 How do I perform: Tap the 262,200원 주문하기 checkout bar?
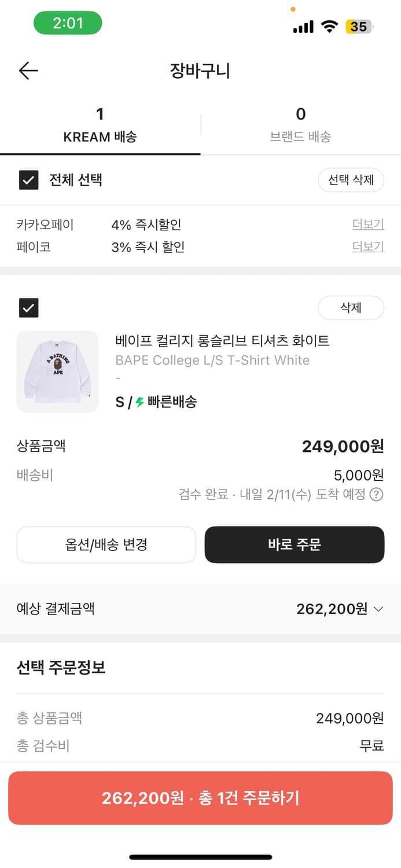200,797
